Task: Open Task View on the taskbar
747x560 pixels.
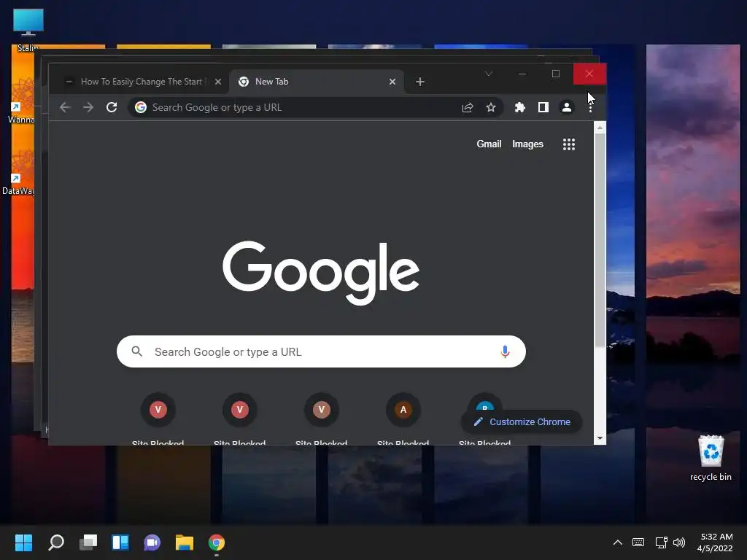Action: 88,542
